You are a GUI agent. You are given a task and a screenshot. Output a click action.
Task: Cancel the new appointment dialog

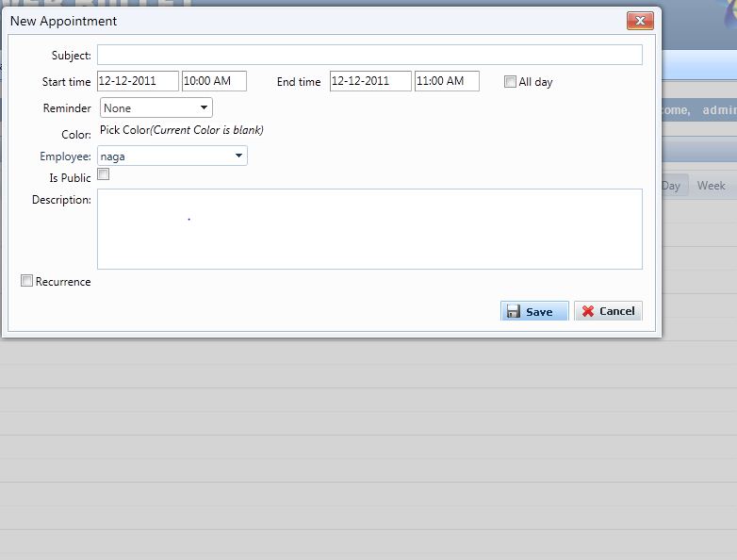[x=608, y=311]
